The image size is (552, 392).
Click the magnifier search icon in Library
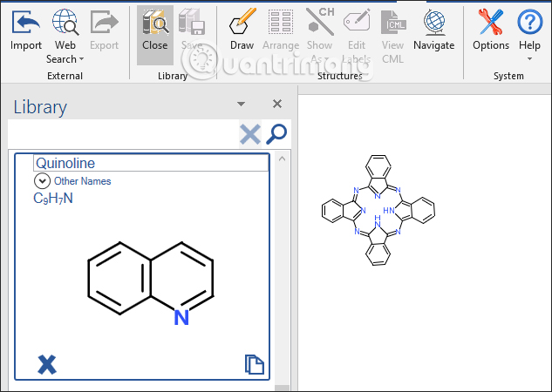[x=276, y=134]
